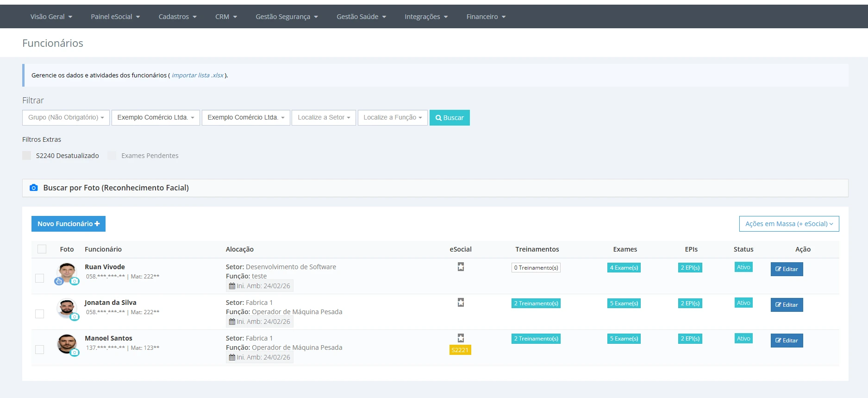Image resolution: width=868 pixels, height=398 pixels.
Task: Open the second Exemplo Comércio Ltda. dropdown
Action: click(246, 118)
